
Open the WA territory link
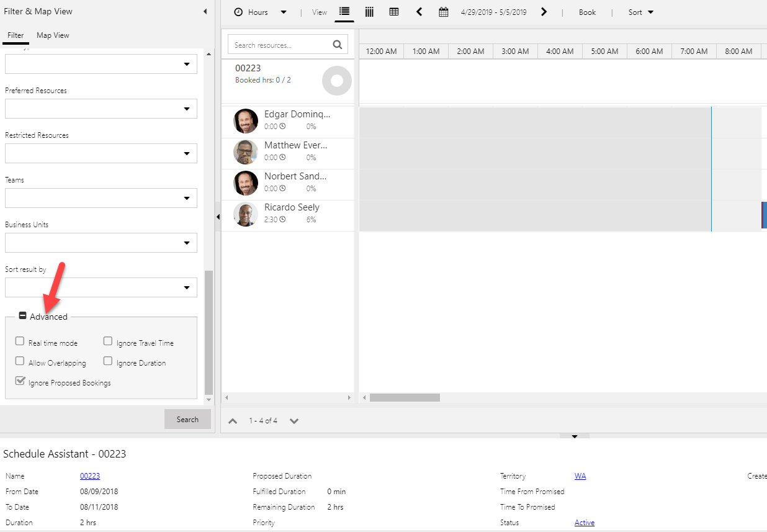click(x=580, y=476)
